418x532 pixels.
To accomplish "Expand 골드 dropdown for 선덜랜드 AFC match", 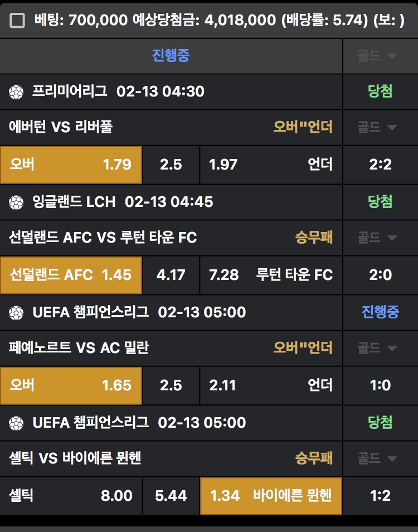I will click(x=380, y=238).
